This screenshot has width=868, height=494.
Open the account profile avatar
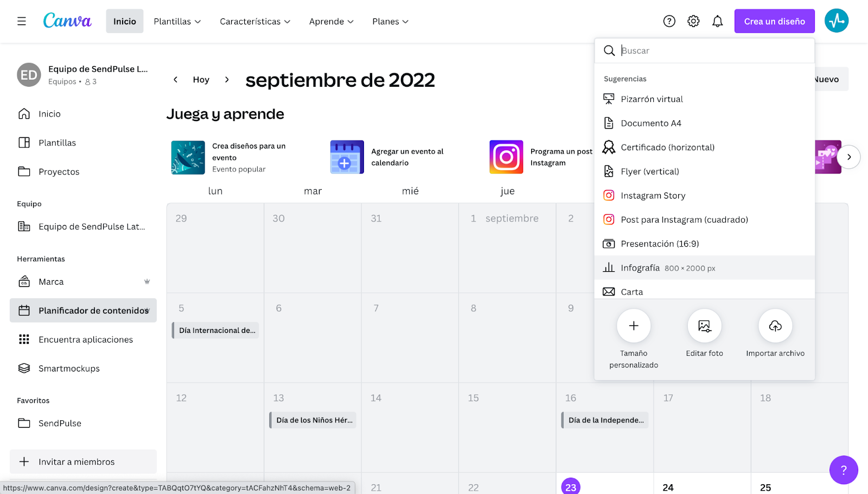pyautogui.click(x=837, y=21)
